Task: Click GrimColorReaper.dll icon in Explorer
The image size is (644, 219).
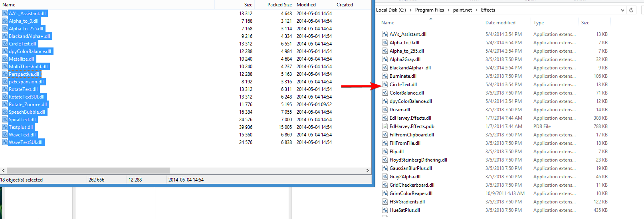Action: click(385, 193)
